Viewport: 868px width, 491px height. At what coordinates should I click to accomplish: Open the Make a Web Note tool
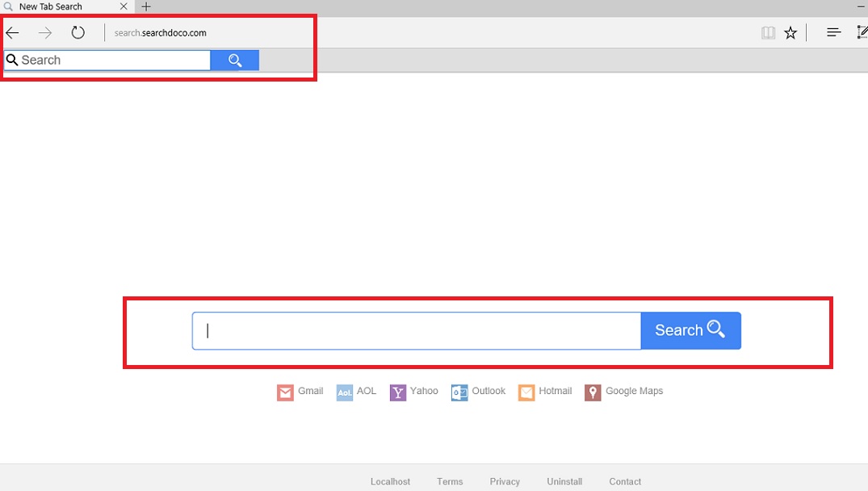862,32
